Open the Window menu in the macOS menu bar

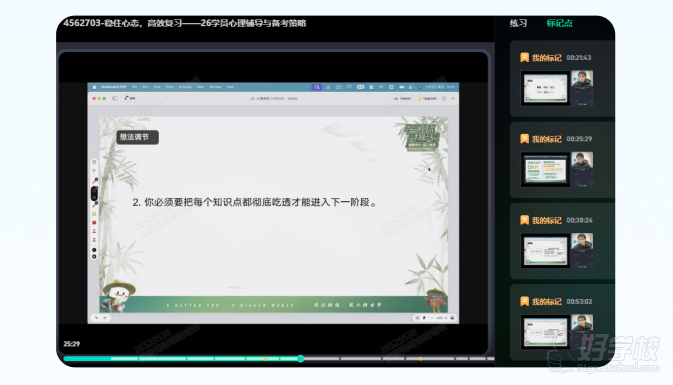215,87
